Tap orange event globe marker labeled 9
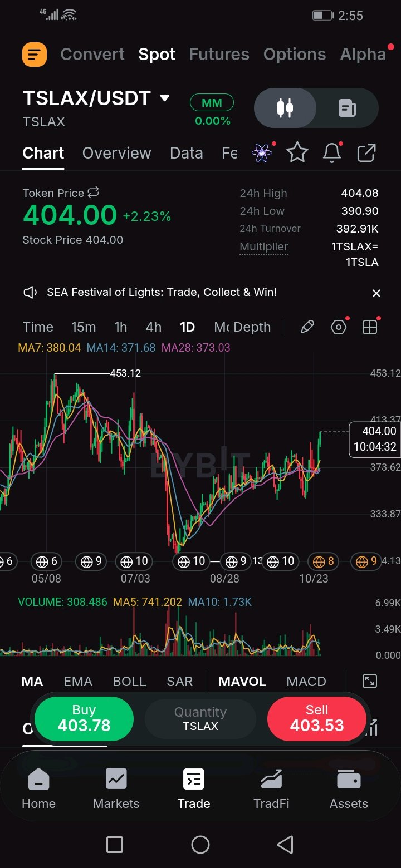This screenshot has width=401, height=868. (366, 561)
